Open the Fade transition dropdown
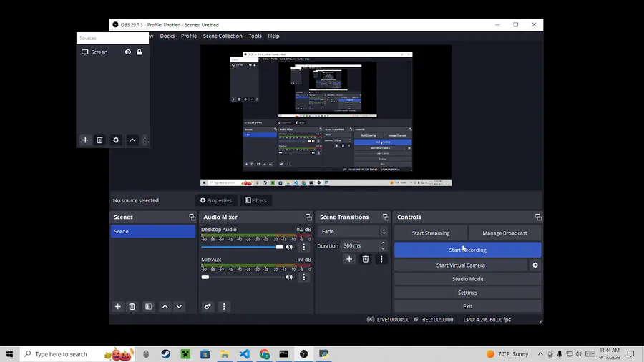 point(353,232)
